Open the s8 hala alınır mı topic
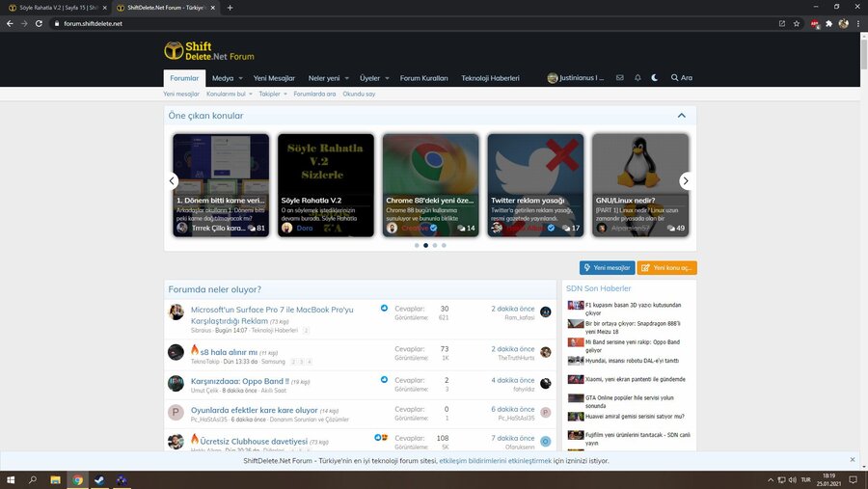The width and height of the screenshot is (868, 489). [x=229, y=352]
